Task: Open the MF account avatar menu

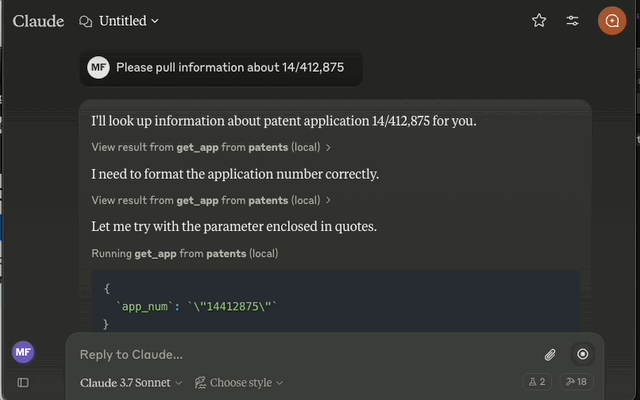Action: 23,352
